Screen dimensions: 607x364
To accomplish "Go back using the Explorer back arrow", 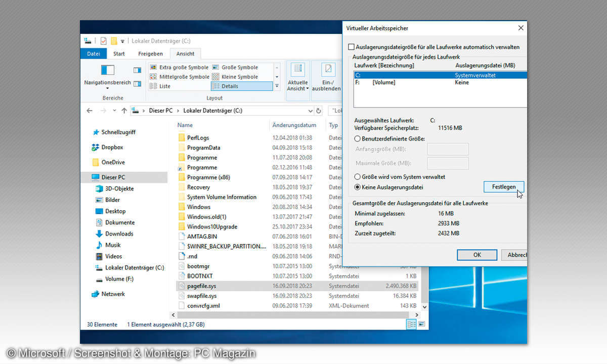I will pos(90,111).
